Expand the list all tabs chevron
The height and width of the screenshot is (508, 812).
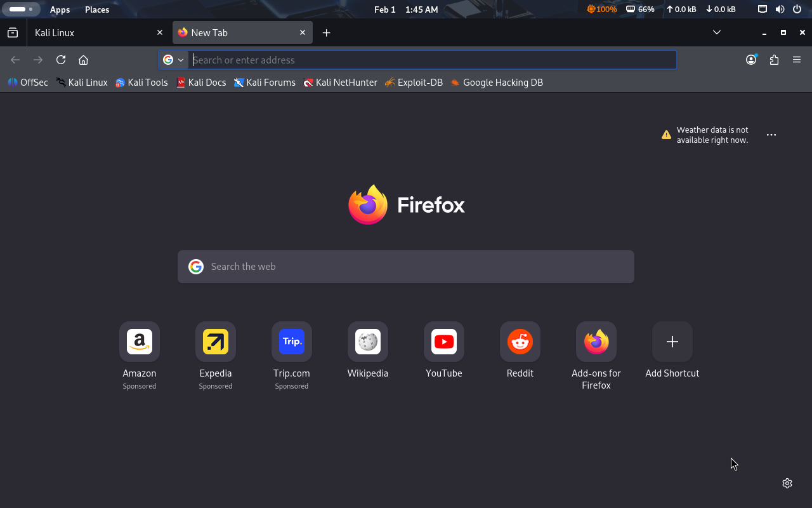click(717, 32)
